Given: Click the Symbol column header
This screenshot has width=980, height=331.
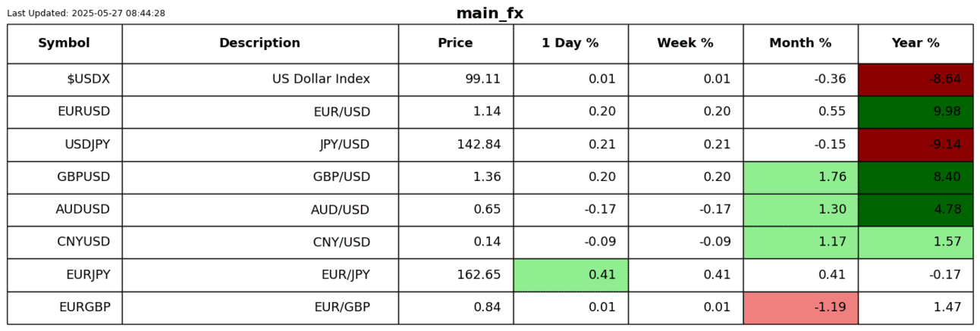Looking at the screenshot, I should pyautogui.click(x=64, y=43).
